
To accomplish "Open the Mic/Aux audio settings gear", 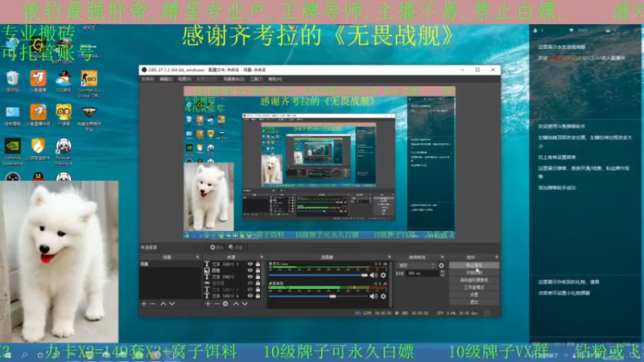I will [x=383, y=275].
